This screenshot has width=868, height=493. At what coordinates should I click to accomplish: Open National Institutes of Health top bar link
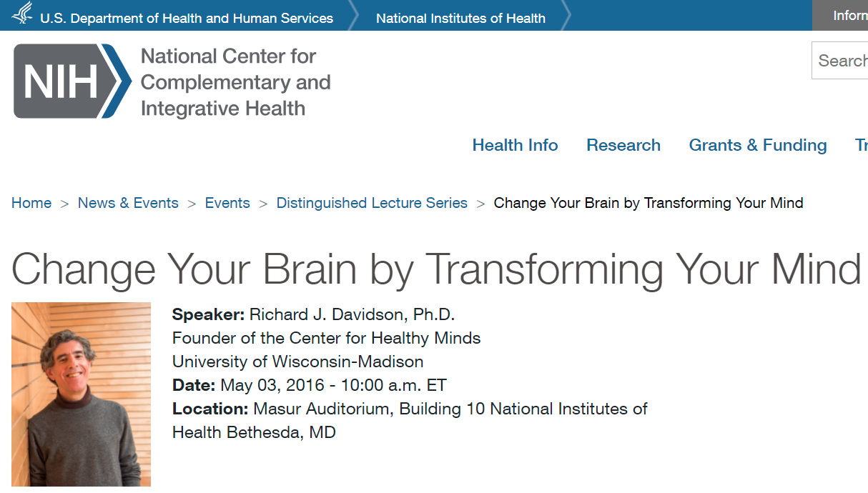460,18
